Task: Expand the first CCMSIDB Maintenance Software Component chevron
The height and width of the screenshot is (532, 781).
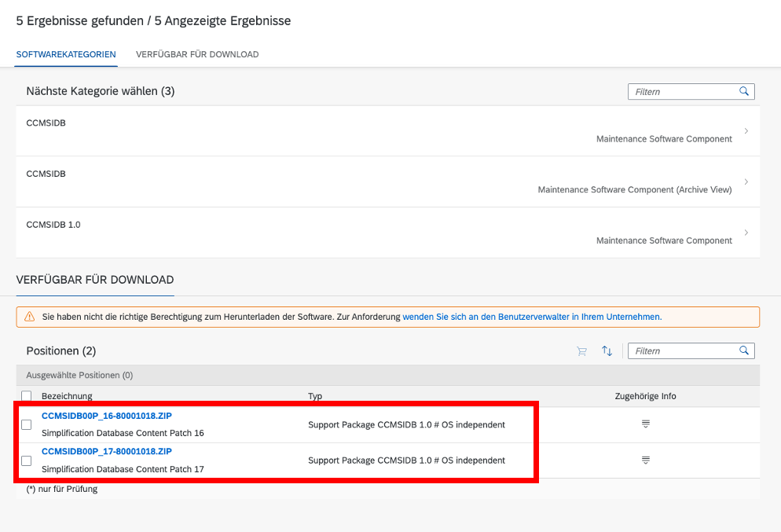Action: (x=746, y=131)
